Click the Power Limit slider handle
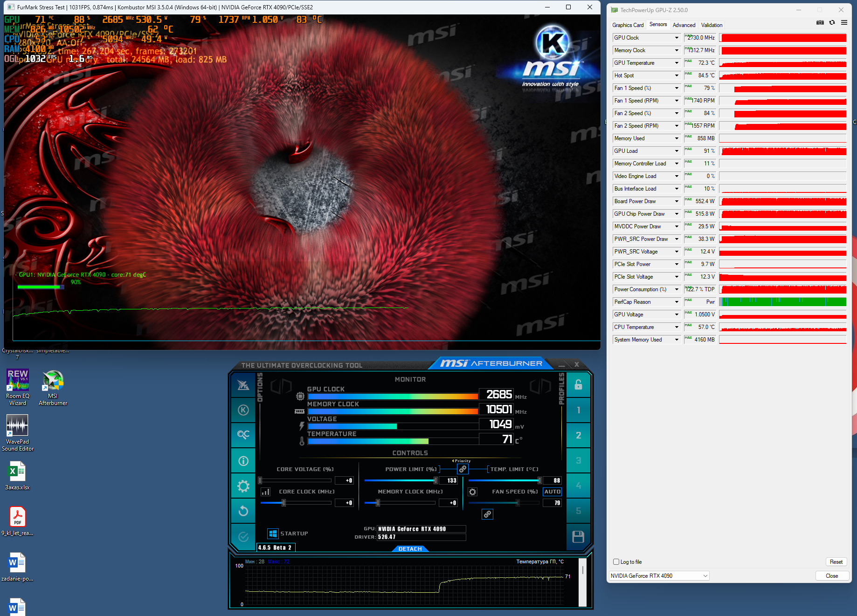857x616 pixels. (x=435, y=480)
